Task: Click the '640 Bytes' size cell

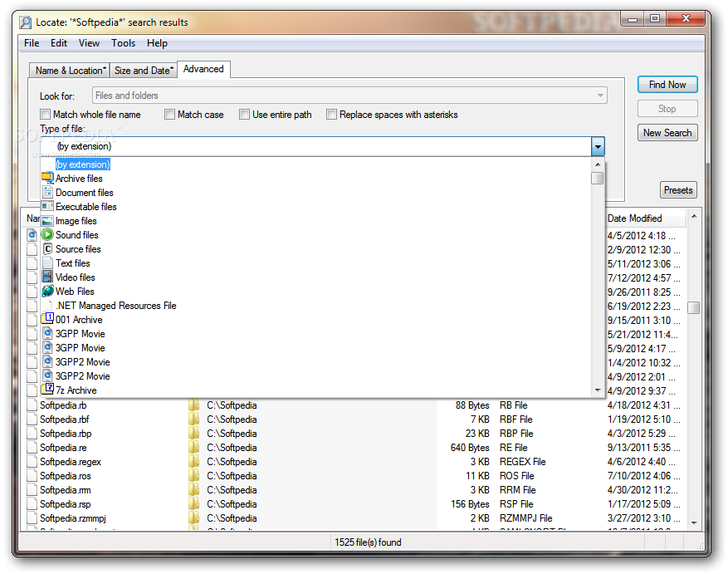Action: point(469,448)
